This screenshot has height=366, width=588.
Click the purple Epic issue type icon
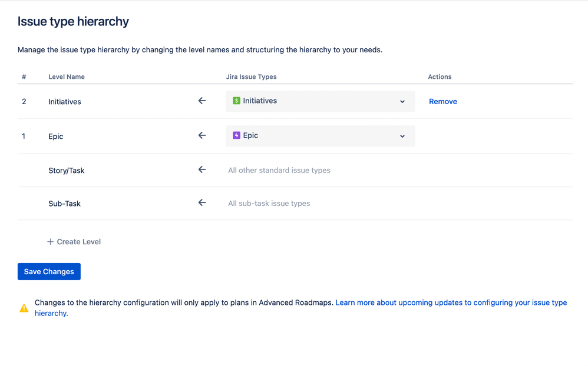pos(236,135)
